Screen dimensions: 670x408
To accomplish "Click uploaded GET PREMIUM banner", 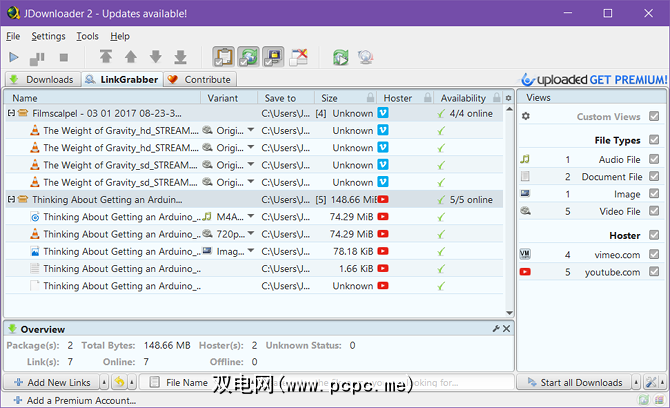I will 594,79.
